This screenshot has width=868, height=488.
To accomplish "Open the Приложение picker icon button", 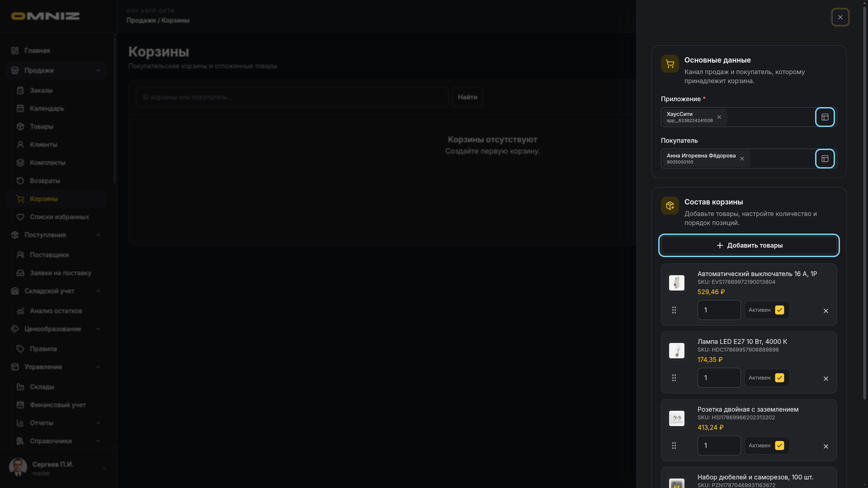I will (x=825, y=117).
